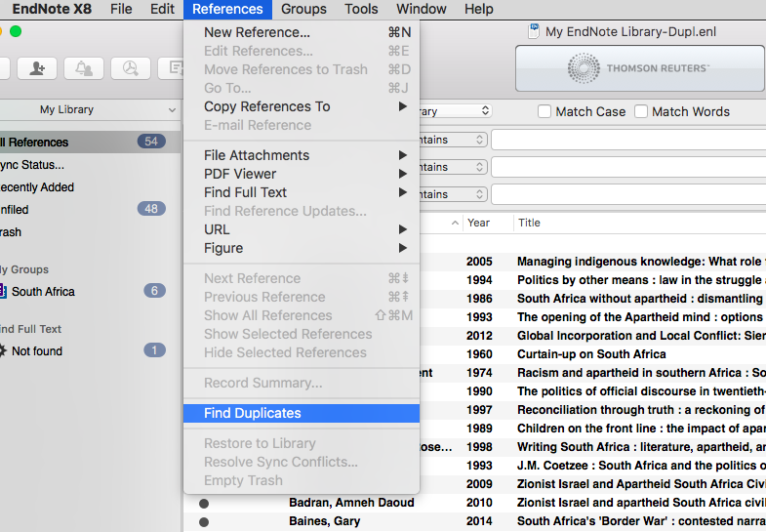Click the find full text toolbar icon
Screen dimensions: 766x532
click(131, 68)
